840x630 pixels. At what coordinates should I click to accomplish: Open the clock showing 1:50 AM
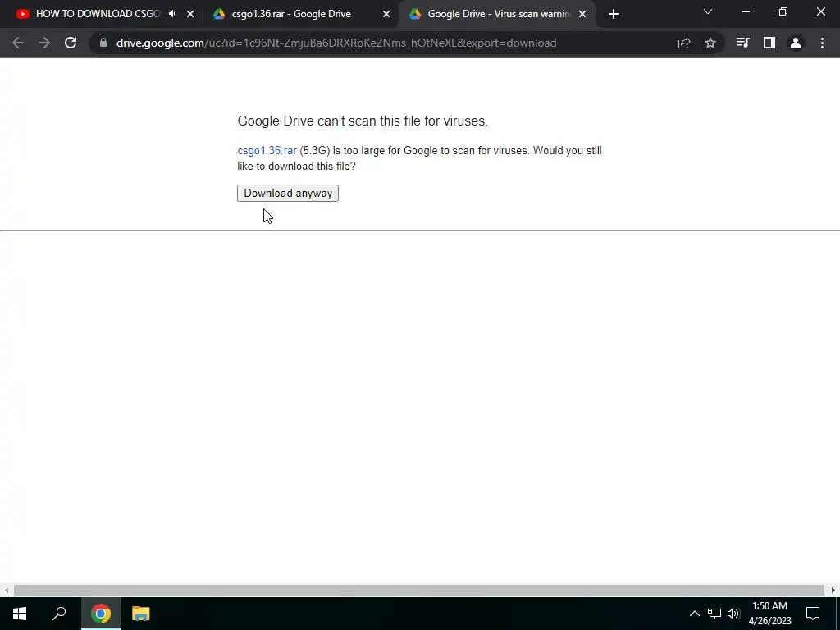point(769,614)
